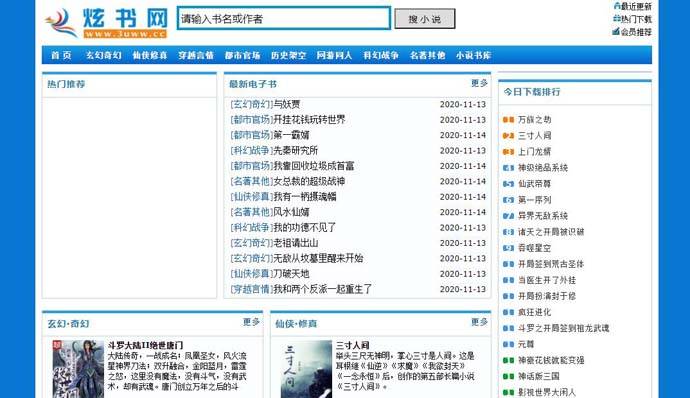Viewport: 690px width, 398px height.
Task: Open 斗罗之开局签到祖龙武魂 in ranking
Action: point(564,328)
